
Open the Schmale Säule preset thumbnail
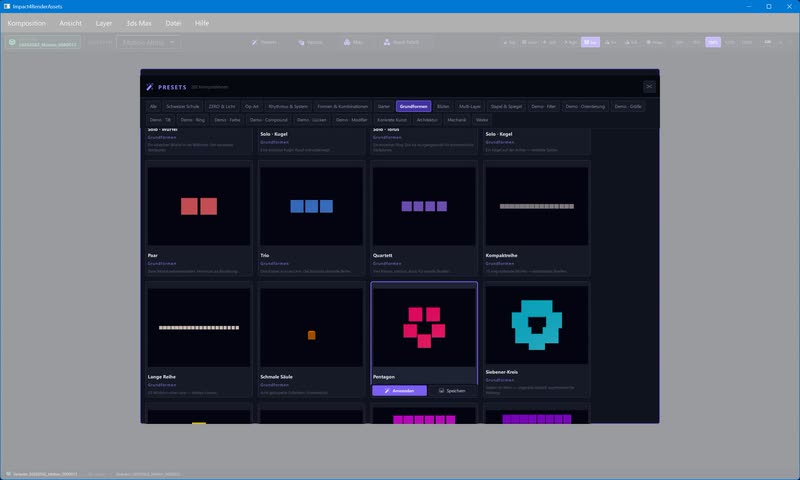pyautogui.click(x=311, y=327)
